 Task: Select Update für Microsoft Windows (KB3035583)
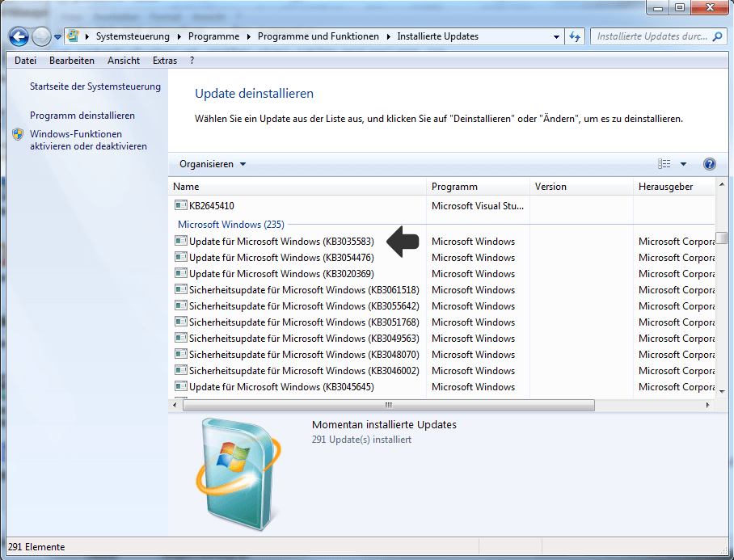coord(281,242)
